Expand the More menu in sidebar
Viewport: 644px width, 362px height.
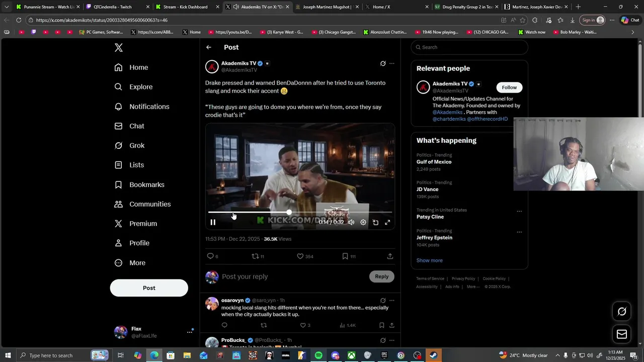point(130,263)
